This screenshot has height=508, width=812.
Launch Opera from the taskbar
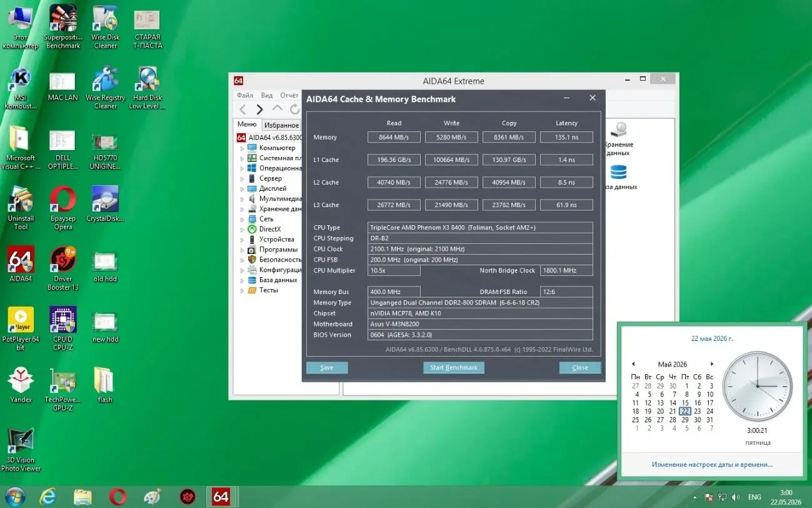coord(118,497)
